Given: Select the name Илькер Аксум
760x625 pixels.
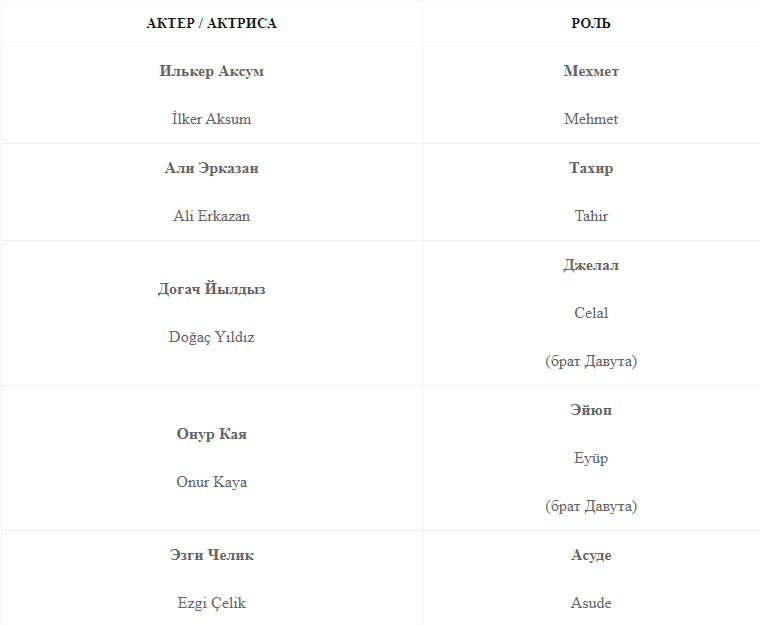Looking at the screenshot, I should click(211, 71).
